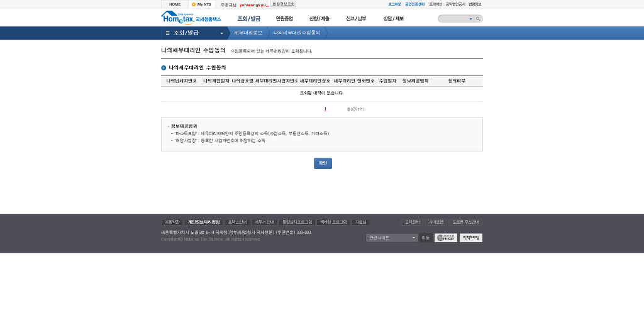Open the 통합설치프로그램 footer link
This screenshot has height=313, width=644.
[x=297, y=222]
